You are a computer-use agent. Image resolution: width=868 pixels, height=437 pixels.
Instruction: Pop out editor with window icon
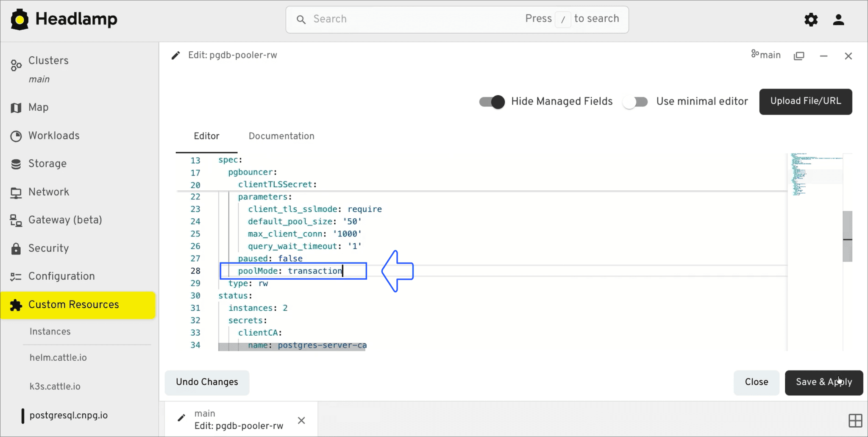pos(799,56)
